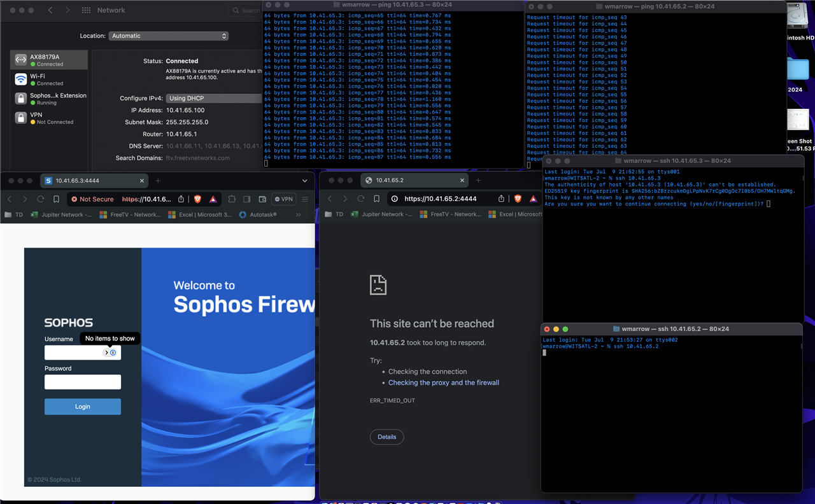Expand tab list chevron in Sophos browser

pos(304,181)
